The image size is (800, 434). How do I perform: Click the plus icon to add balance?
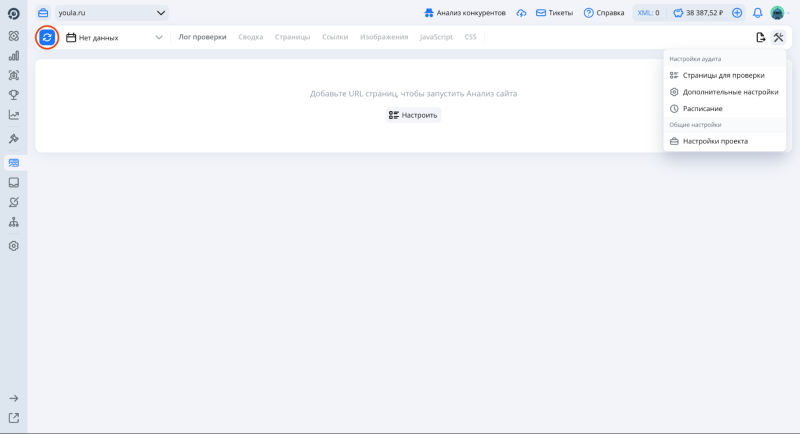(737, 13)
